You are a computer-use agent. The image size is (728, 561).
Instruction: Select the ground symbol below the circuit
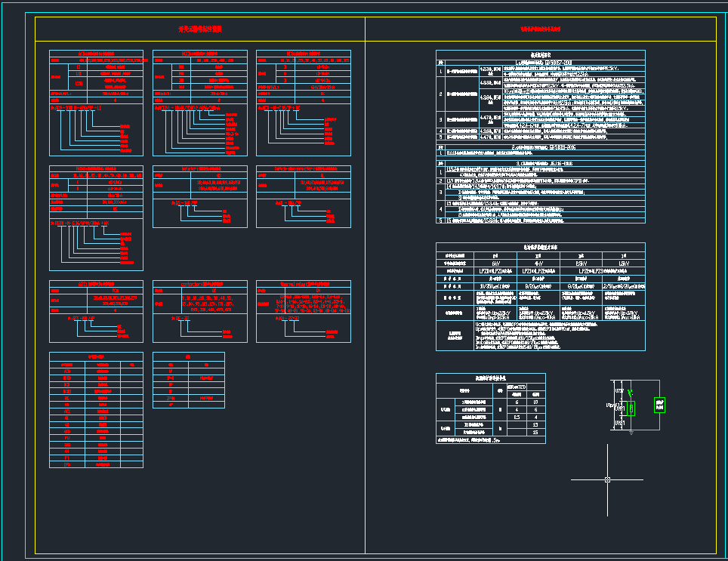click(631, 433)
